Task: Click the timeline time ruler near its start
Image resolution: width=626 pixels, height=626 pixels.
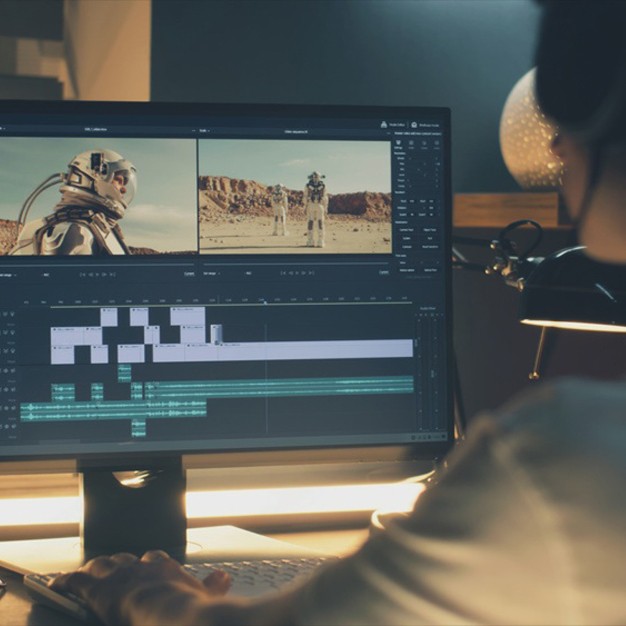Action: click(26, 302)
